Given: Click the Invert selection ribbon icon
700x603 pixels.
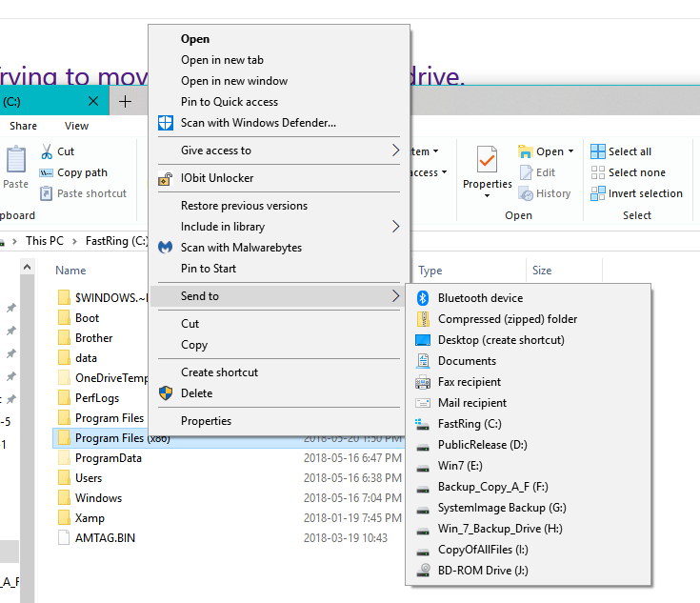Looking at the screenshot, I should click(598, 193).
